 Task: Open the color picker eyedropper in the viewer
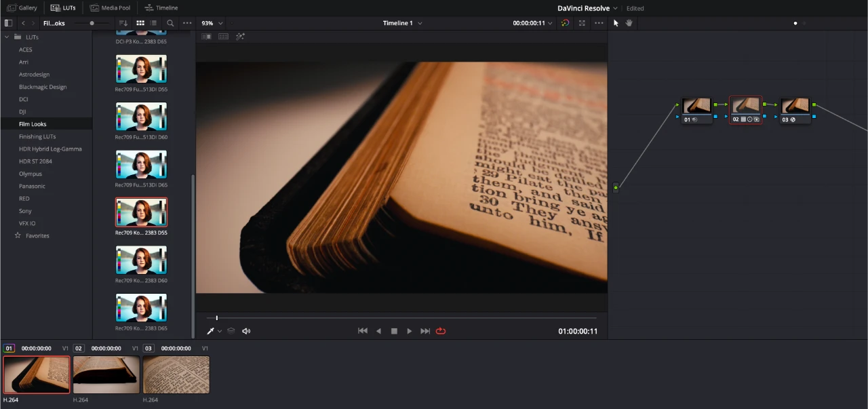210,330
